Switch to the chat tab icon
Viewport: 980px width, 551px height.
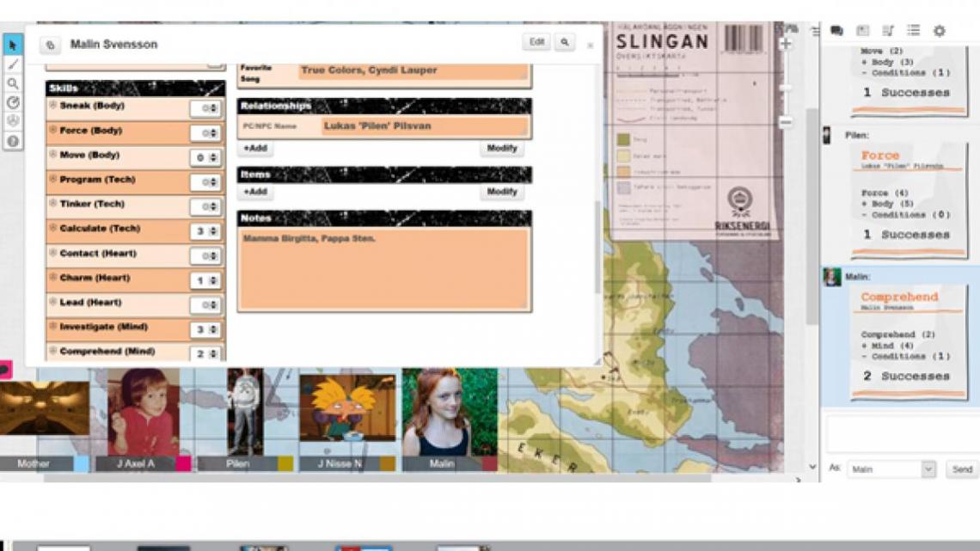click(836, 31)
